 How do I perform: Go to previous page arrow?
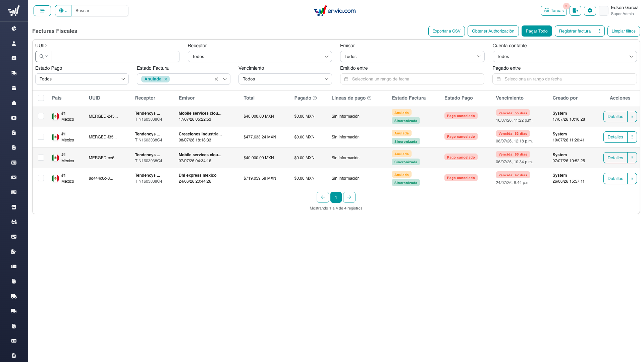[323, 197]
